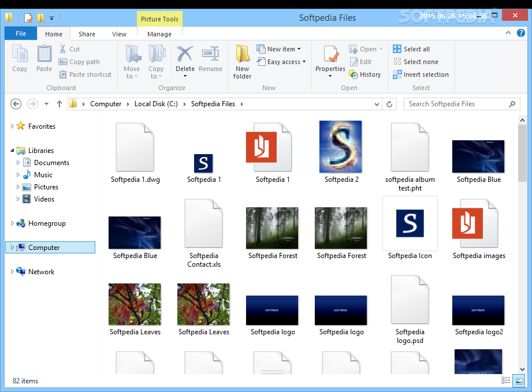Click the Edit icon in the Open group
The height and width of the screenshot is (392, 532).
click(x=354, y=62)
